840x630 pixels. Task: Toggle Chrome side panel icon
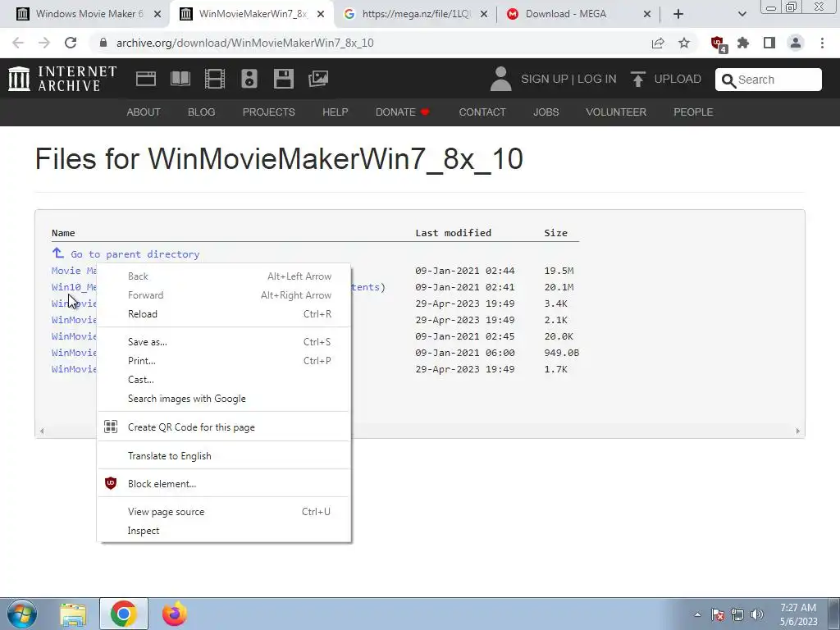tap(769, 43)
